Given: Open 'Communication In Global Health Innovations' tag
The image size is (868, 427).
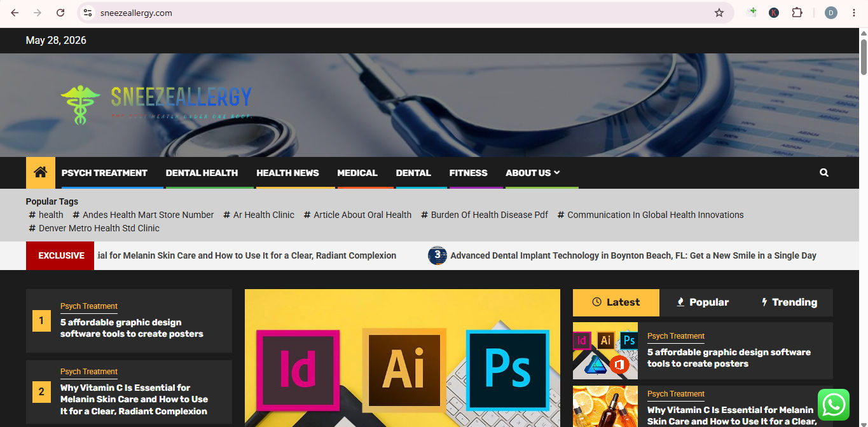Looking at the screenshot, I should tap(651, 215).
